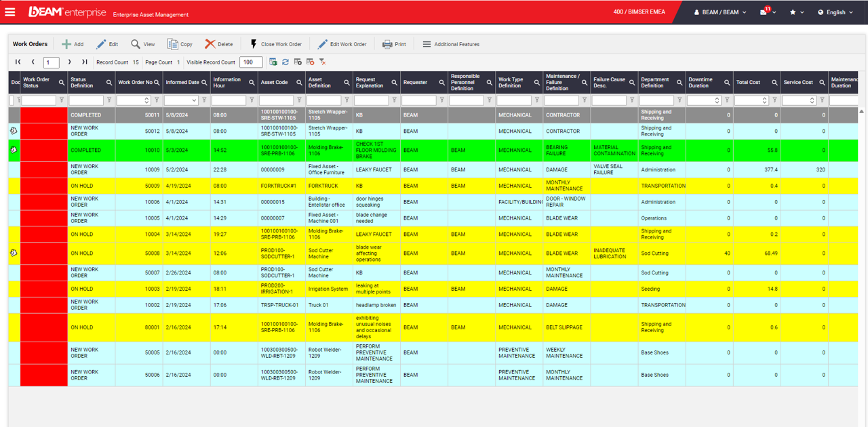Open the BEAM / BEAM user menu

720,12
